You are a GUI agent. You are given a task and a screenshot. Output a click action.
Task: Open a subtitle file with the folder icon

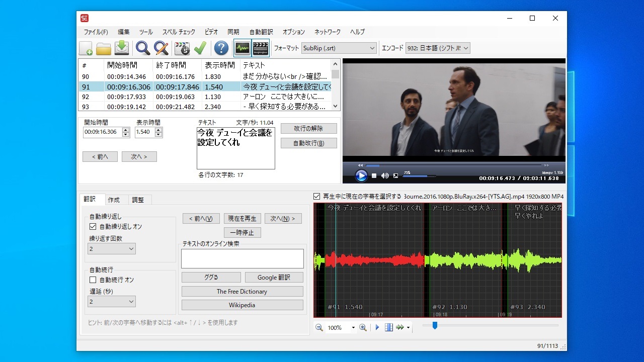[104, 48]
